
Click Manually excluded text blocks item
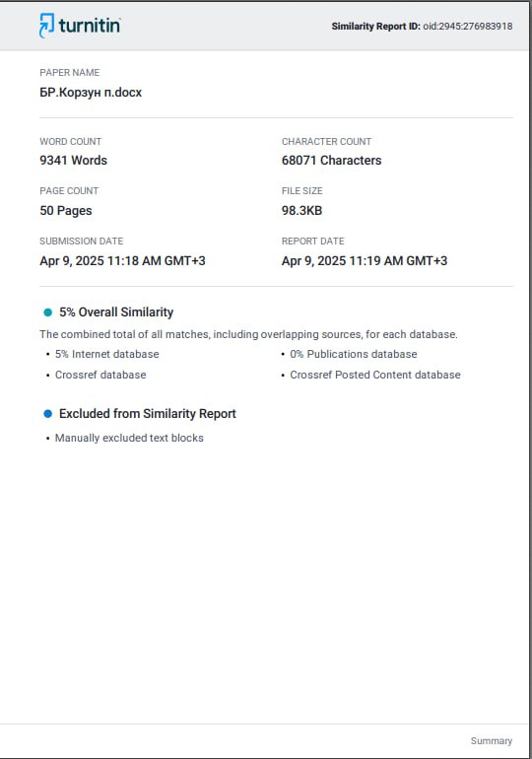pyautogui.click(x=129, y=438)
